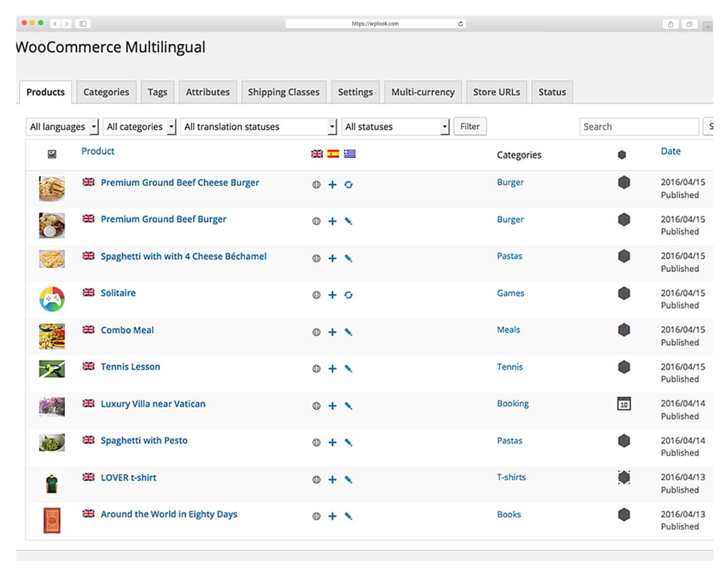Open the Booking category link

pos(513,403)
